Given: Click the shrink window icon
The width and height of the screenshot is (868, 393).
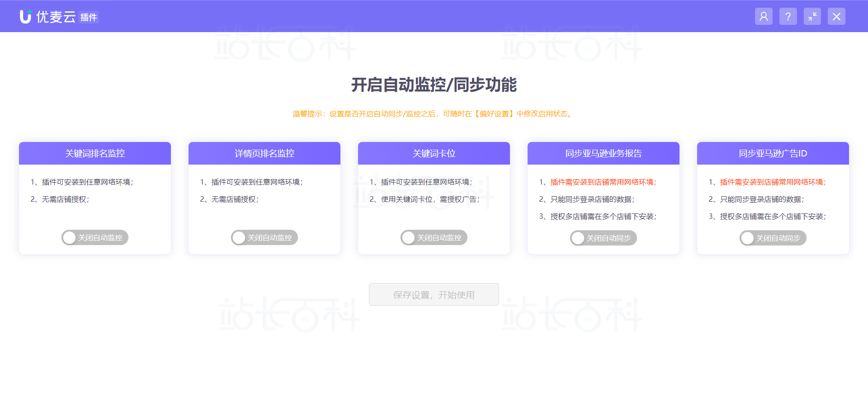Looking at the screenshot, I should pos(812,17).
